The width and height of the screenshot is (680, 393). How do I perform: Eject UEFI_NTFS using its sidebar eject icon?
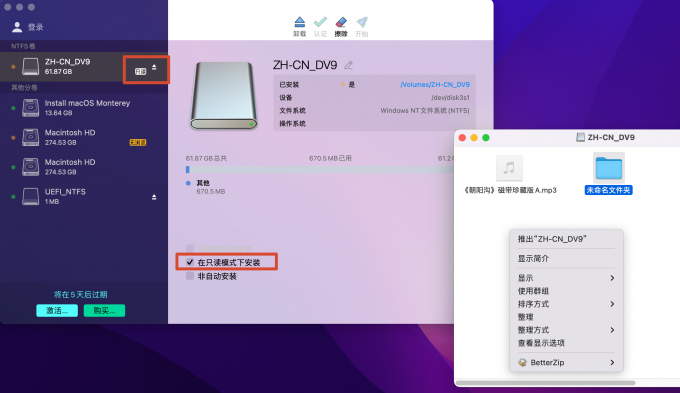tap(154, 197)
